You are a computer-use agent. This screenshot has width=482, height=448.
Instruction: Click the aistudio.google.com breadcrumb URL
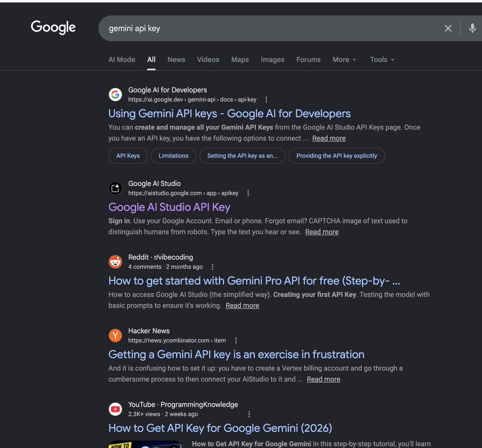[183, 193]
